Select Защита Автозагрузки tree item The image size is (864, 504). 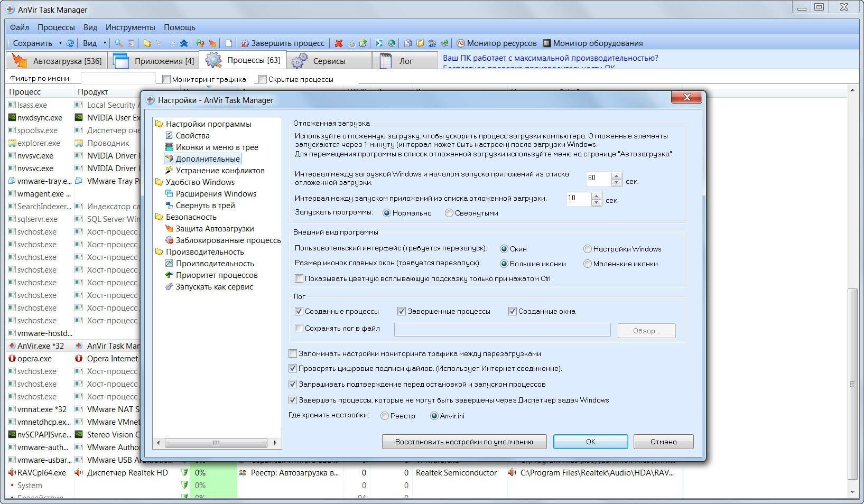[209, 229]
